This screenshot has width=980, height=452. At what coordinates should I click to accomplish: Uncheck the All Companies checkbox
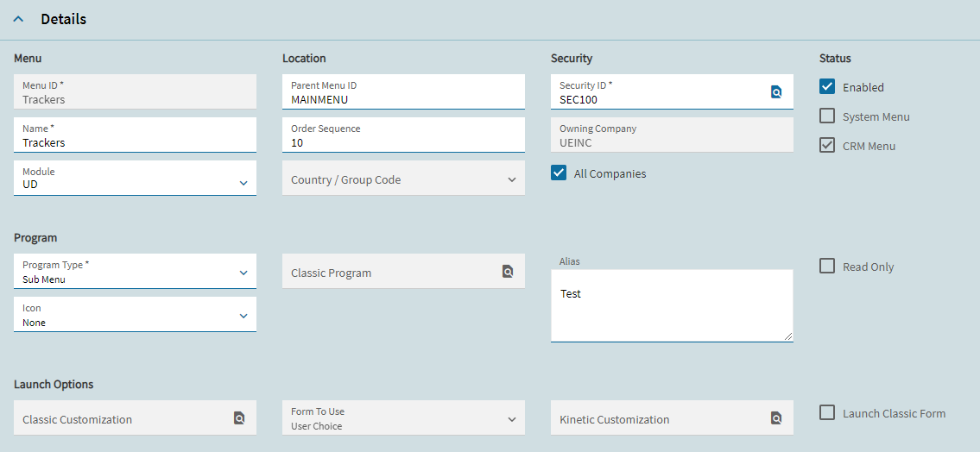(558, 173)
